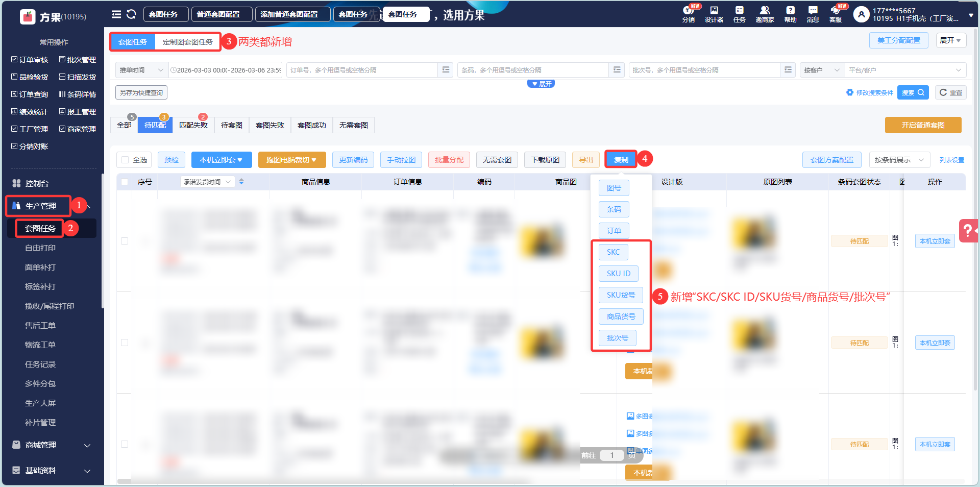Click into the 订单号 search field
The width and height of the screenshot is (980, 487).
tap(362, 70)
